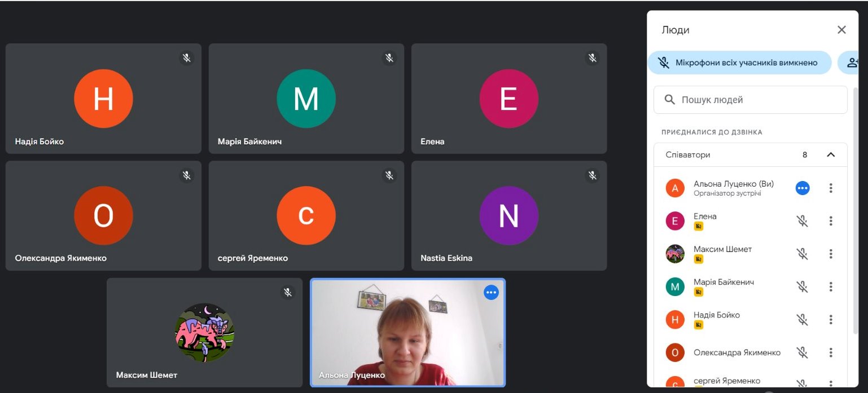This screenshot has height=393, width=868.
Task: Click participant count 8 in Співавтори
Action: (x=805, y=154)
